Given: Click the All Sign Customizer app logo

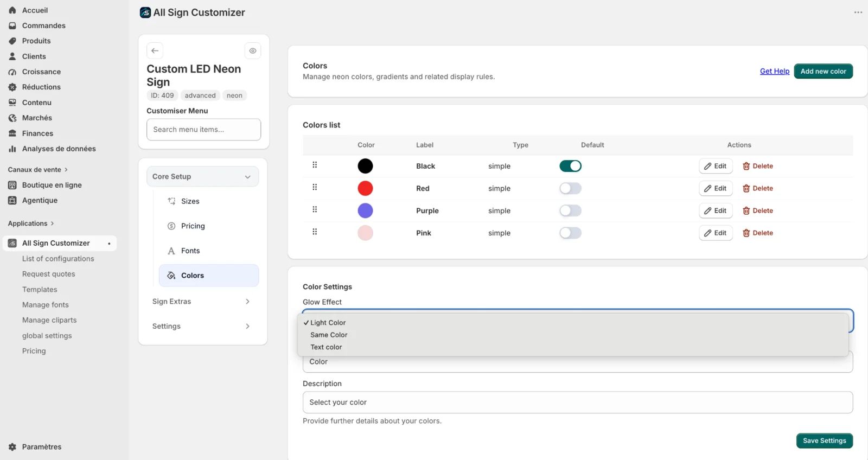Looking at the screenshot, I should tap(145, 12).
